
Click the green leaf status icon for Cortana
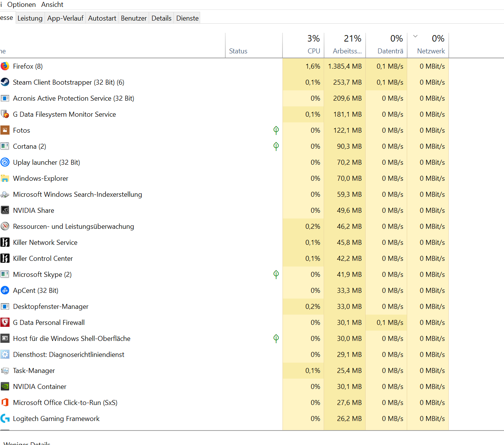(x=276, y=146)
